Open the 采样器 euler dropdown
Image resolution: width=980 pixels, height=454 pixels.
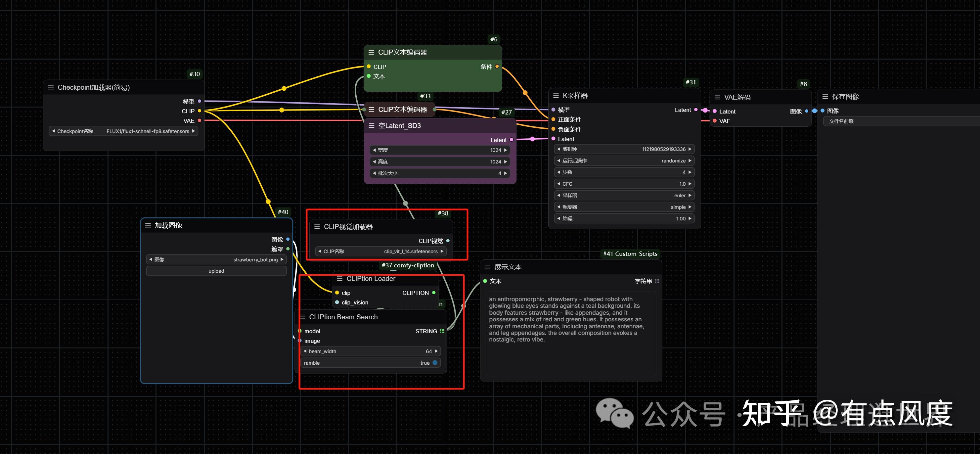[x=624, y=196]
